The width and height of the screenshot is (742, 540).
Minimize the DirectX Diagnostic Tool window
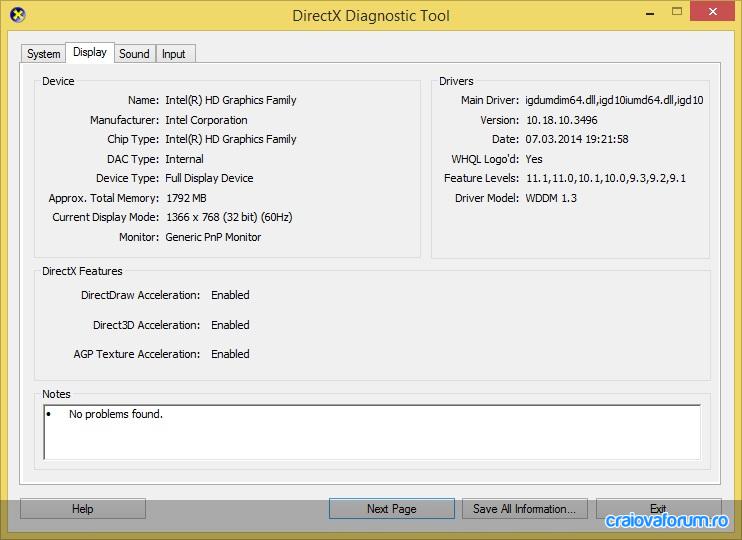pyautogui.click(x=650, y=12)
